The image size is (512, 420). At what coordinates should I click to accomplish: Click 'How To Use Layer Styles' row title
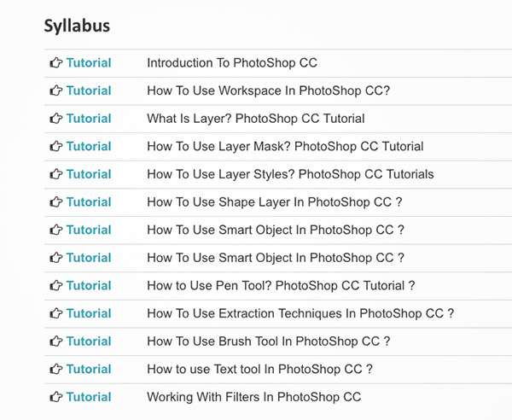tap(290, 174)
